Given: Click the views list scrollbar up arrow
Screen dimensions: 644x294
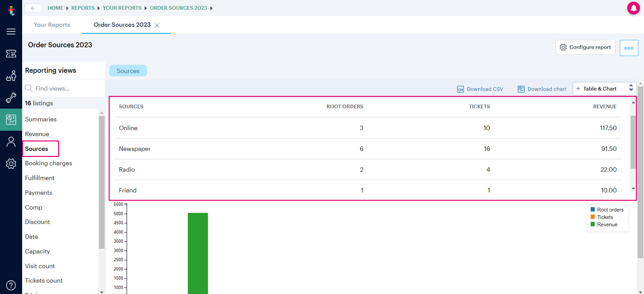Looking at the screenshot, I should click(102, 113).
